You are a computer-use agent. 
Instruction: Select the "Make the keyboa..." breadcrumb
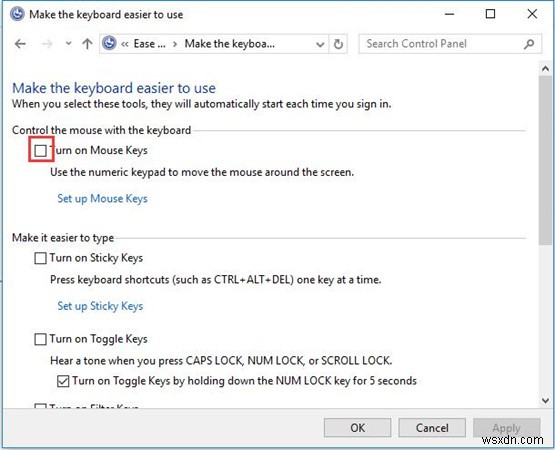229,44
